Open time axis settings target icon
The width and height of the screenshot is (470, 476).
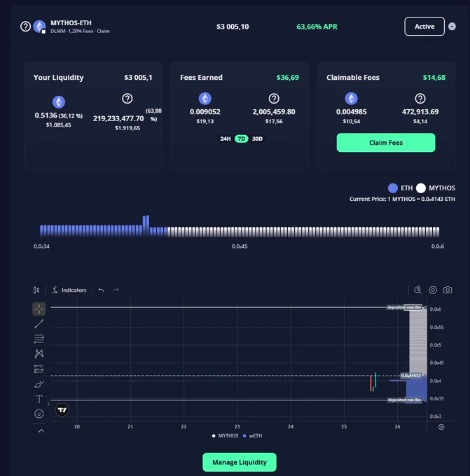441,427
